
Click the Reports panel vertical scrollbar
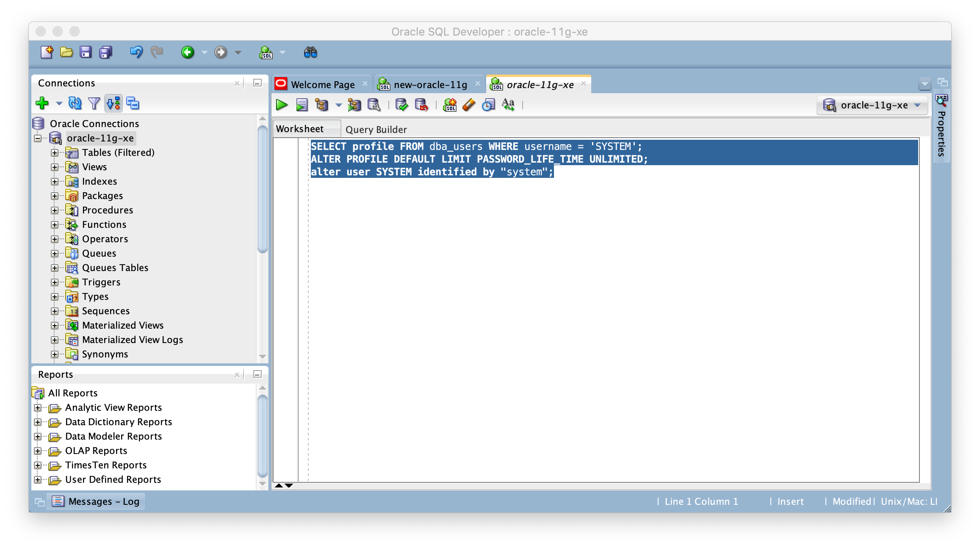pyautogui.click(x=263, y=435)
